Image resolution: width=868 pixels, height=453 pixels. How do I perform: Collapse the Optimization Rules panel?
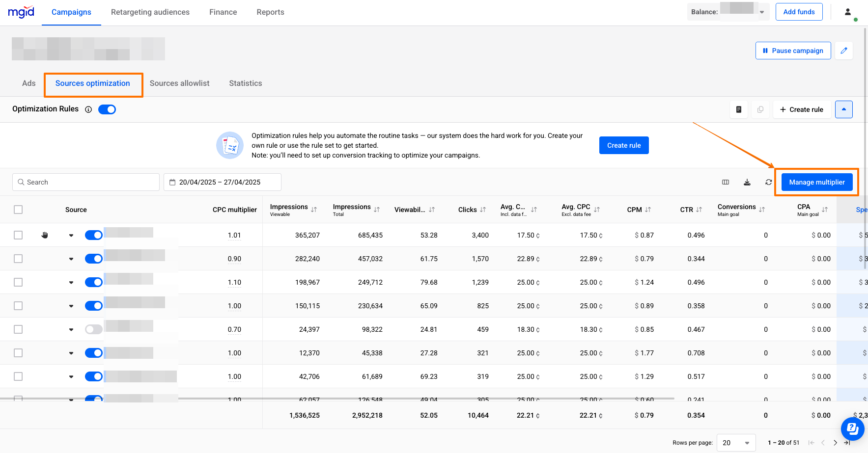pyautogui.click(x=843, y=109)
